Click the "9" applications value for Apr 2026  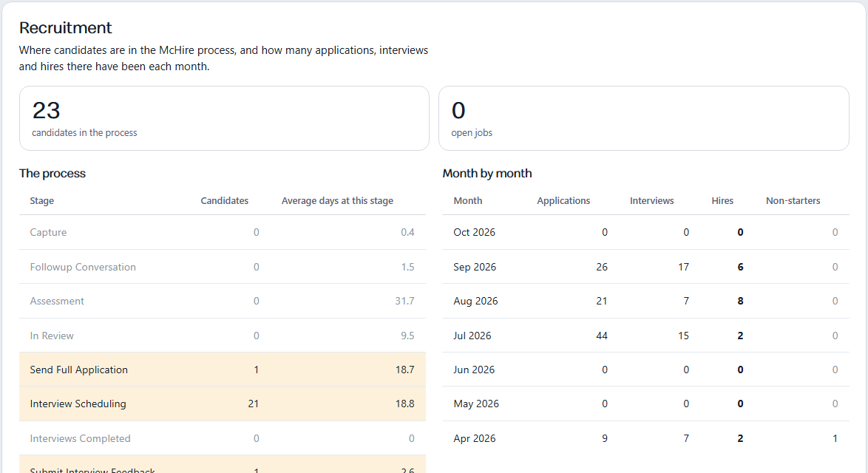[605, 438]
